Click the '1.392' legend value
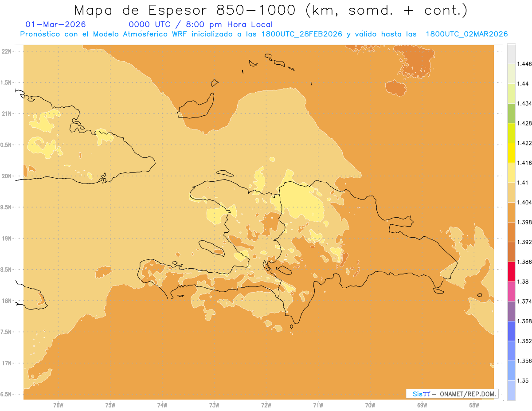The width and height of the screenshot is (532, 411). click(524, 242)
